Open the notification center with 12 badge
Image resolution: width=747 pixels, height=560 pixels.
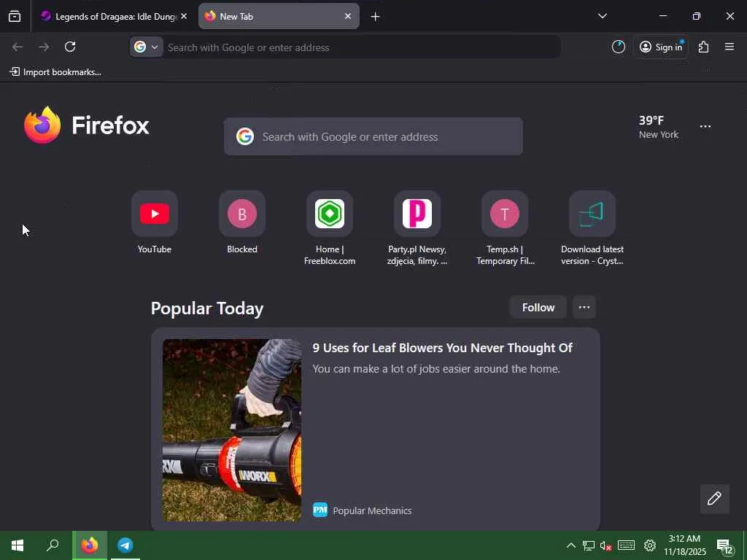pos(725,546)
